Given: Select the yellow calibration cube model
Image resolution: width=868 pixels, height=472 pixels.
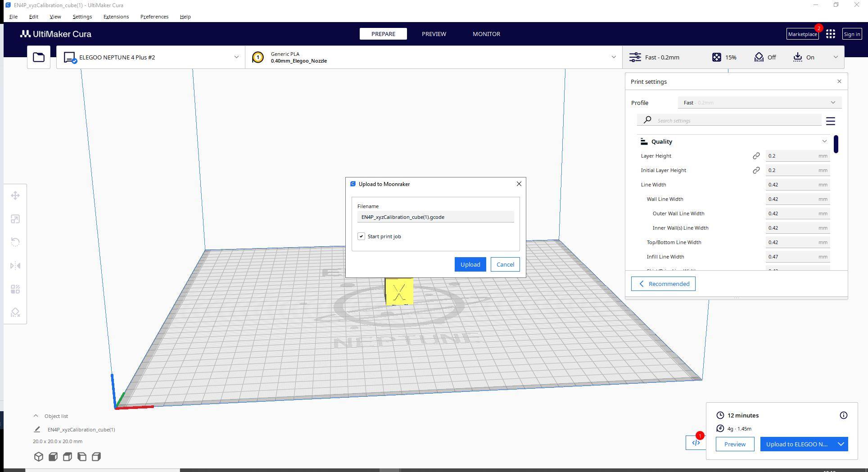Looking at the screenshot, I should pyautogui.click(x=399, y=292).
